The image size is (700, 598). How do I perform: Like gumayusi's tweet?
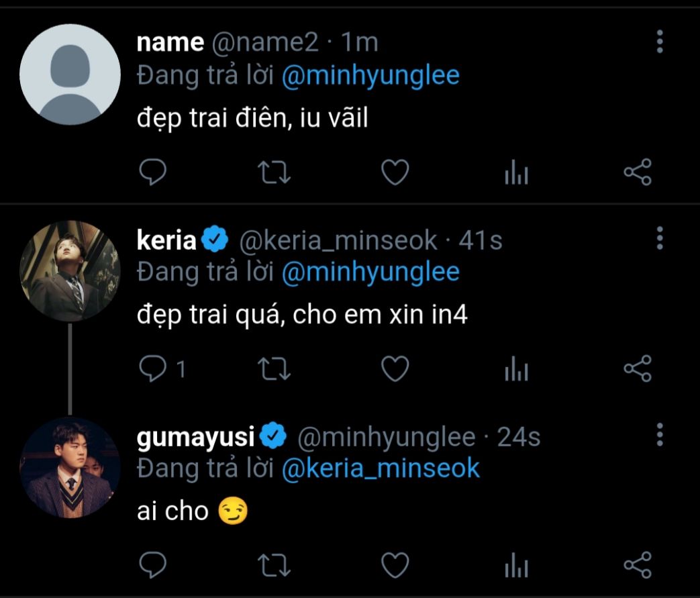pyautogui.click(x=395, y=564)
